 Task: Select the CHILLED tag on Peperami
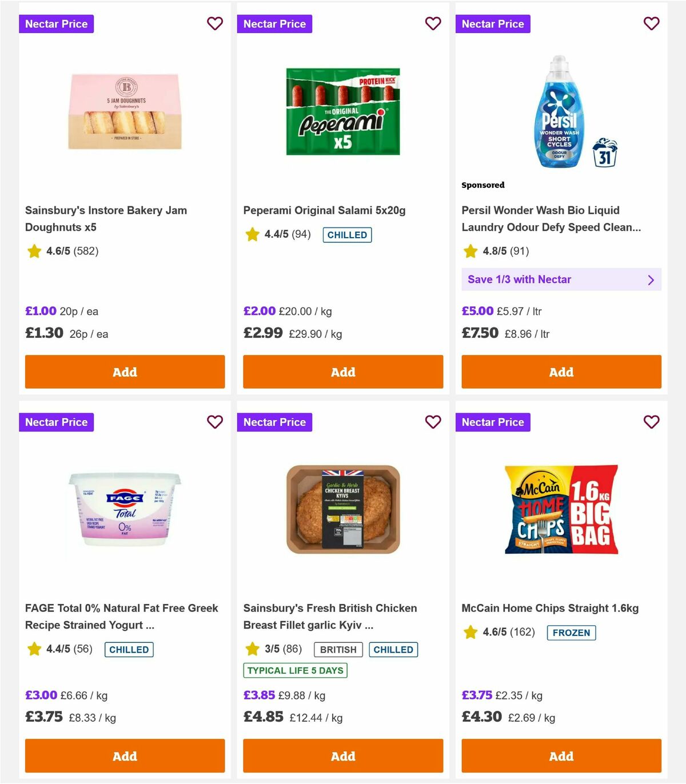coord(346,234)
